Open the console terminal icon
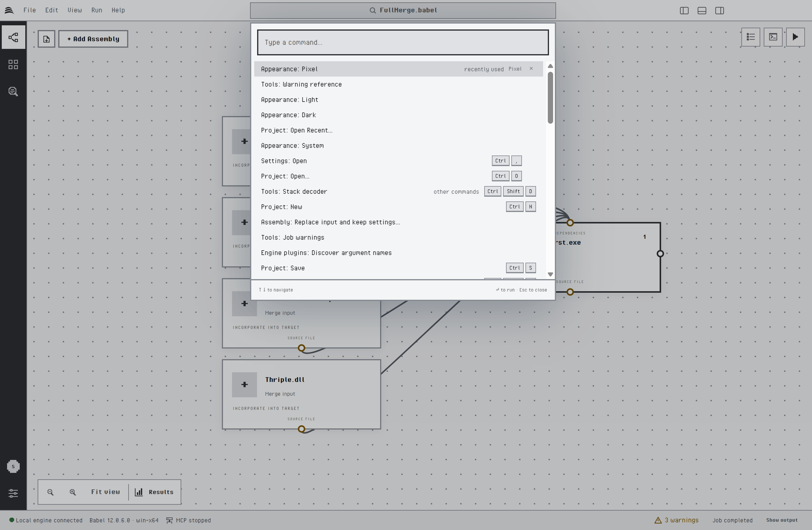Viewport: 812px width, 530px height. pyautogui.click(x=773, y=37)
